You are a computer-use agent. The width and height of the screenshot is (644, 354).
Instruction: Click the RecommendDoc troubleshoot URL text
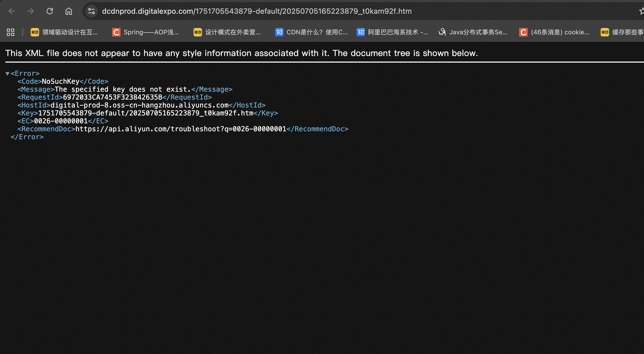181,129
